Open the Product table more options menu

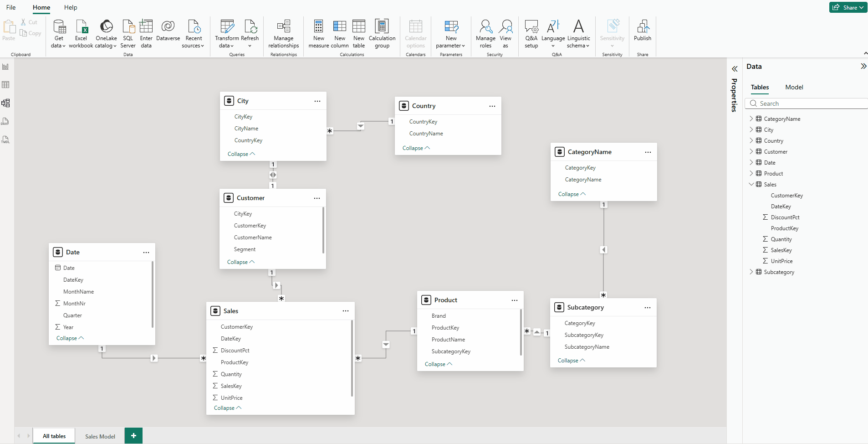514,300
